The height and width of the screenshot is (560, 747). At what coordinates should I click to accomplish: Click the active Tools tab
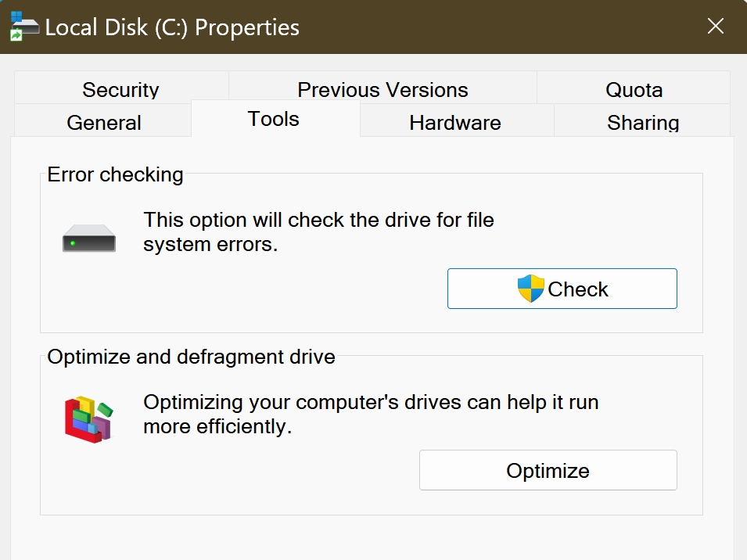click(x=274, y=119)
